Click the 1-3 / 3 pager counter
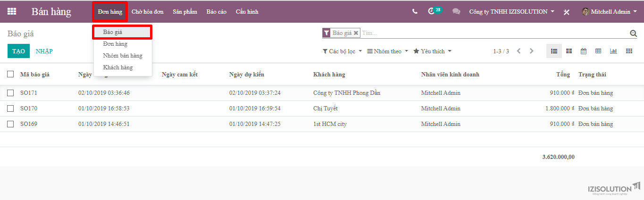644x200 pixels. click(501, 51)
